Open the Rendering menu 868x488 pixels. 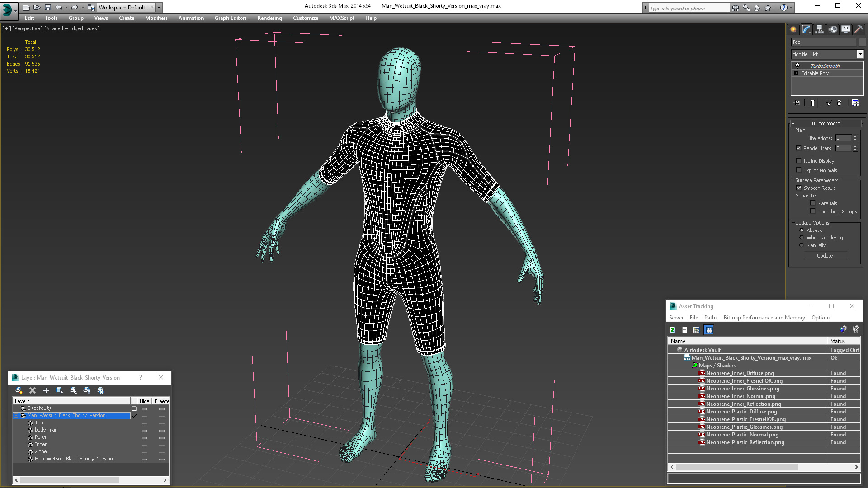(269, 18)
